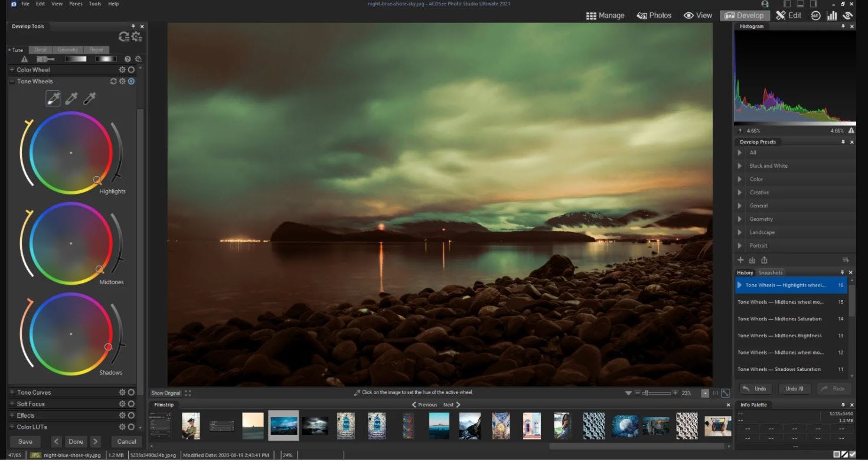Screen dimensions: 868x462
Task: Click the import icon under Develop Presets
Action: (752, 260)
